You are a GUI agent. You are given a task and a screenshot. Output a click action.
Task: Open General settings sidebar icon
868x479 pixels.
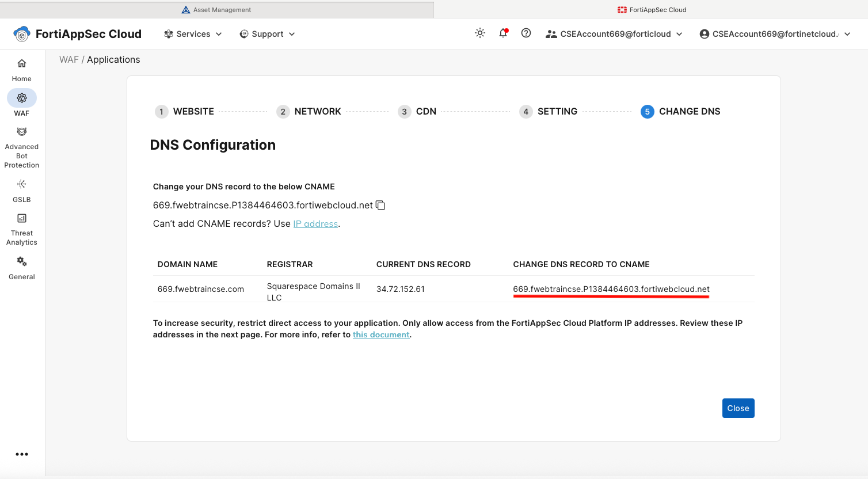click(22, 261)
